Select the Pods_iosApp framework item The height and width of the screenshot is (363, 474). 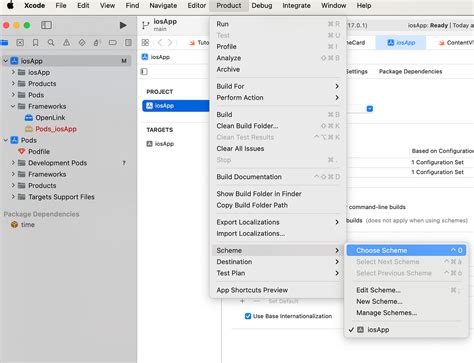pyautogui.click(x=56, y=129)
